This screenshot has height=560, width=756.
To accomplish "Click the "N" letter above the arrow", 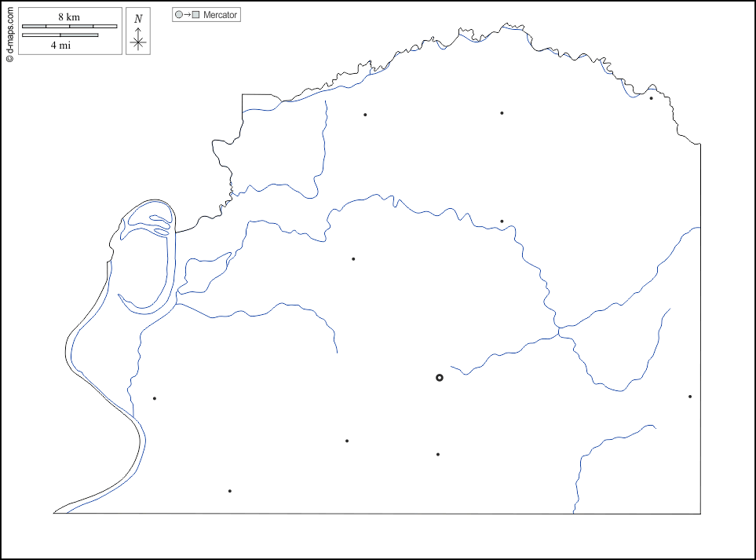I will (x=138, y=19).
